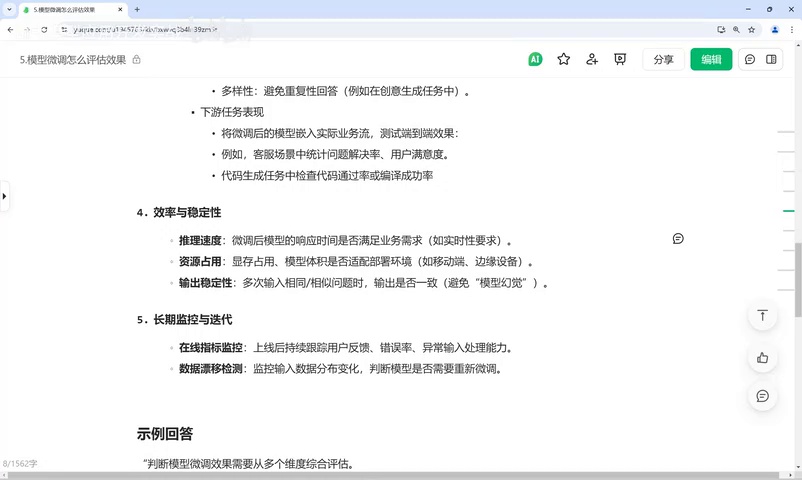Image resolution: width=802 pixels, height=480 pixels.
Task: Click heading 5. 长期监控与迭代
Action: tap(185, 320)
